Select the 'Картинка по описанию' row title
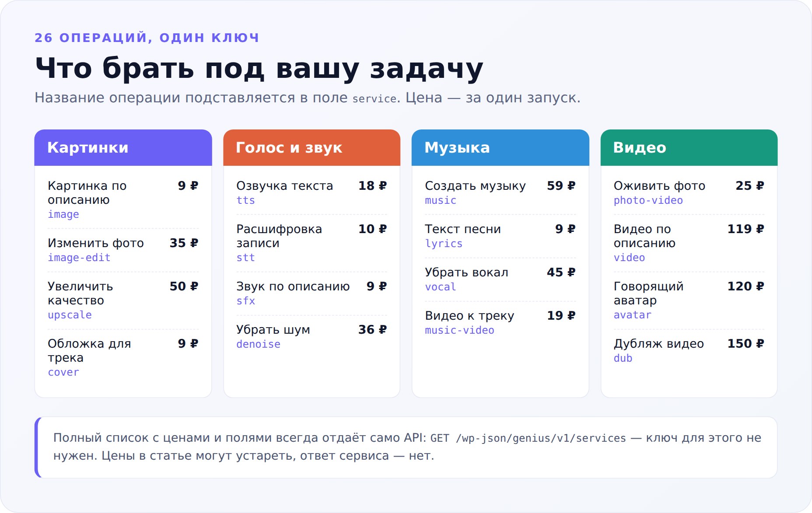812x513 pixels. coord(87,193)
